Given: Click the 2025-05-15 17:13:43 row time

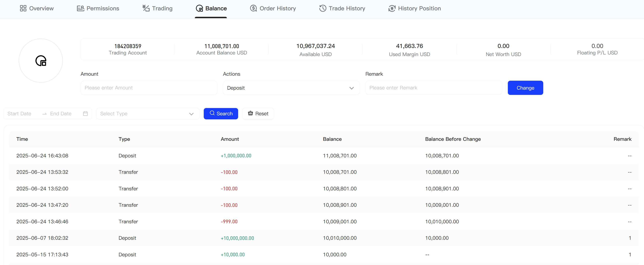Looking at the screenshot, I should pyautogui.click(x=42, y=254).
